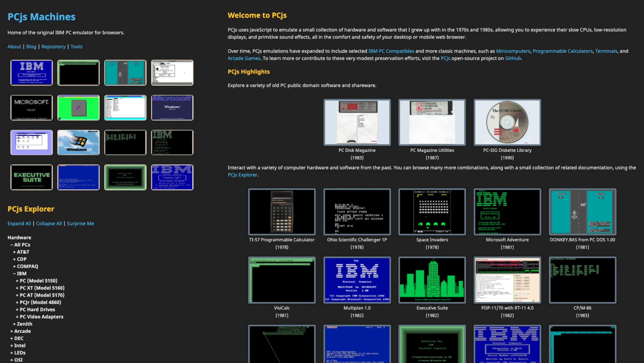Click the sidebar Microsoft Windows dark blue thumbnail
The image size is (644, 363).
tap(172, 108)
